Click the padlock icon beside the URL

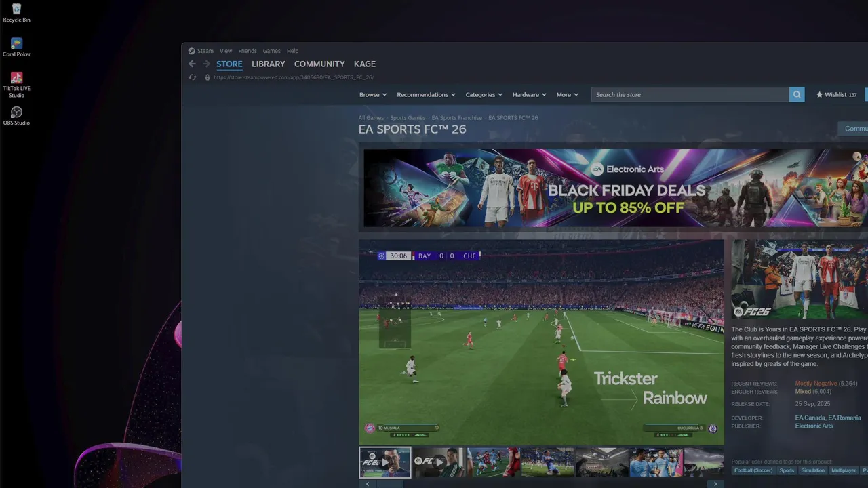tap(208, 77)
